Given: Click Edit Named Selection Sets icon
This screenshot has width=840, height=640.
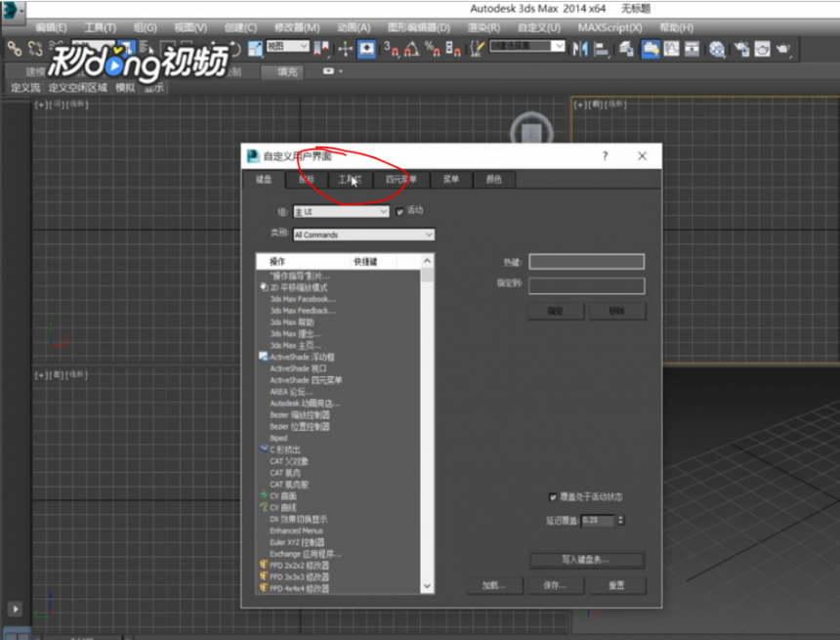Looking at the screenshot, I should [x=477, y=49].
